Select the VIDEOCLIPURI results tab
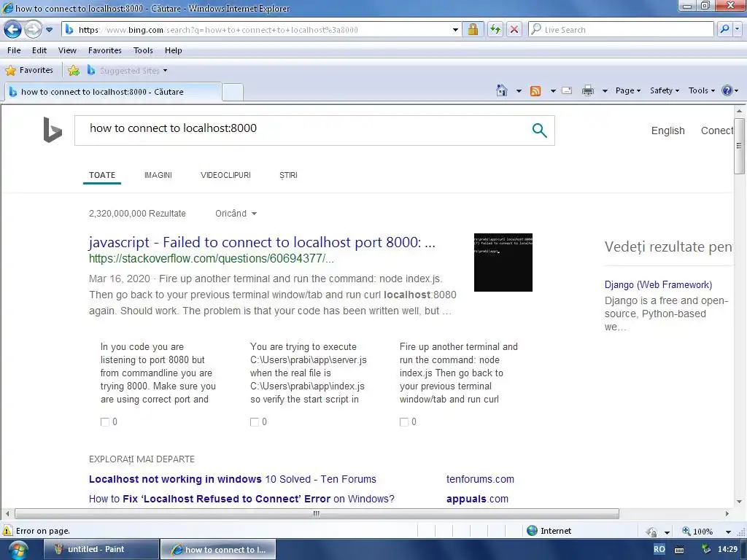747x560 pixels. [226, 175]
